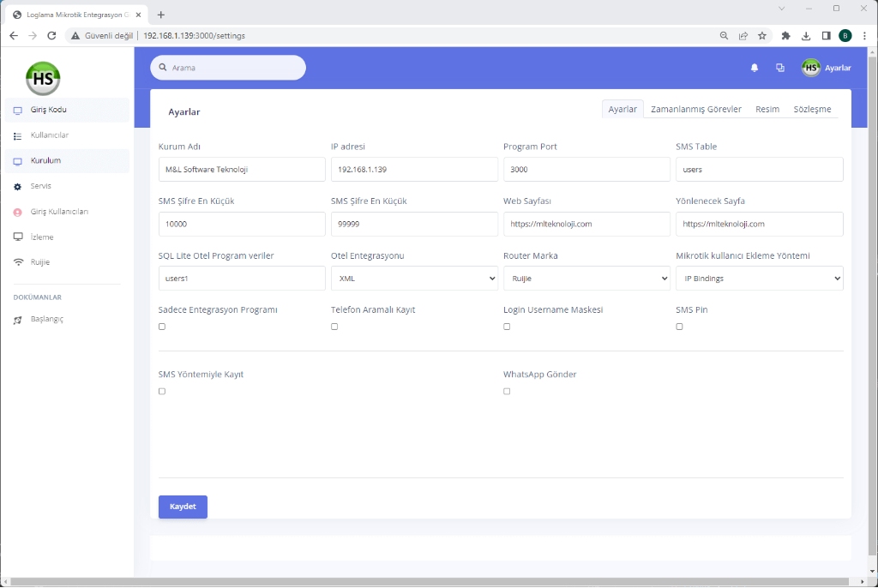Click the Başlangıç rocket icon
878x588 pixels.
[x=17, y=320]
